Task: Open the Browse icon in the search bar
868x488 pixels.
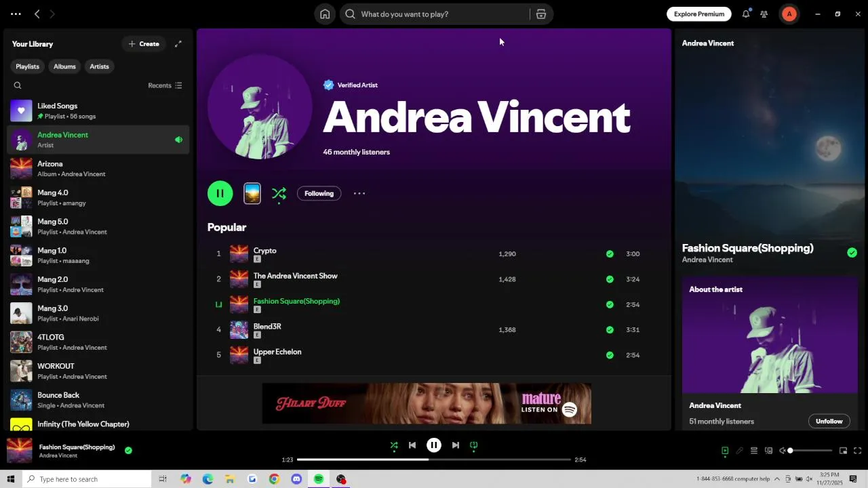Action: pyautogui.click(x=541, y=14)
